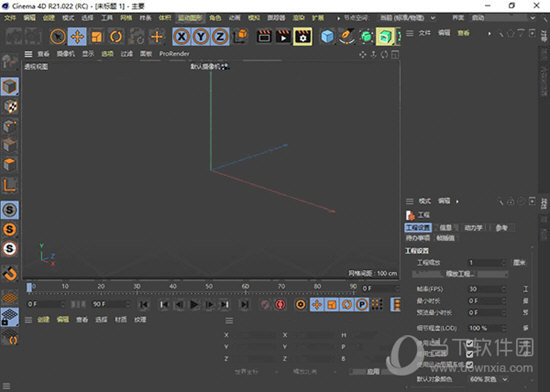Screen dimensions: 550x392
Task: Click Render to Picture Viewer icon
Action: [283, 36]
